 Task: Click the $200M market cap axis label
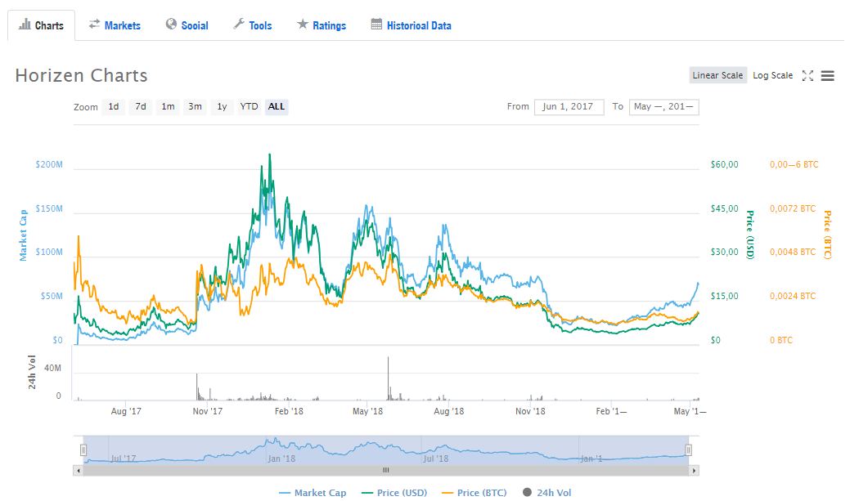49,165
